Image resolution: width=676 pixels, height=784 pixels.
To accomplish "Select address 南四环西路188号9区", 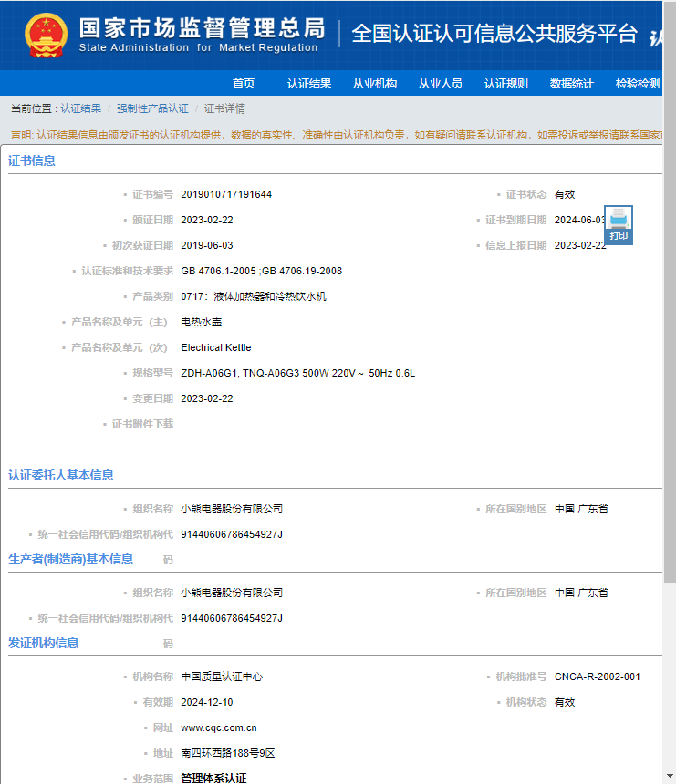I will click(228, 754).
